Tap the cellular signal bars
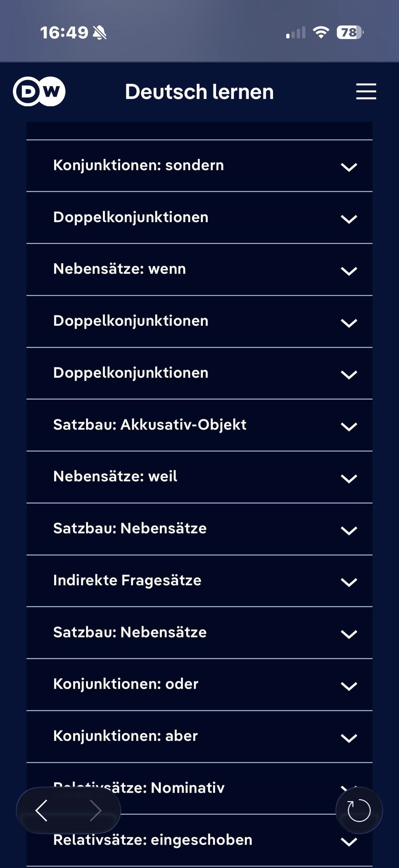Viewport: 399px width, 868px height. click(296, 33)
